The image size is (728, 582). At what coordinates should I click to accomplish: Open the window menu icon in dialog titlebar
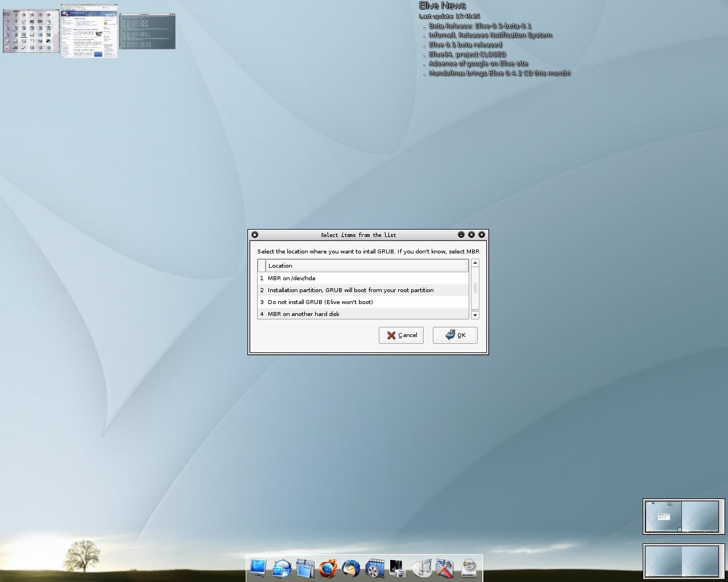click(x=255, y=235)
